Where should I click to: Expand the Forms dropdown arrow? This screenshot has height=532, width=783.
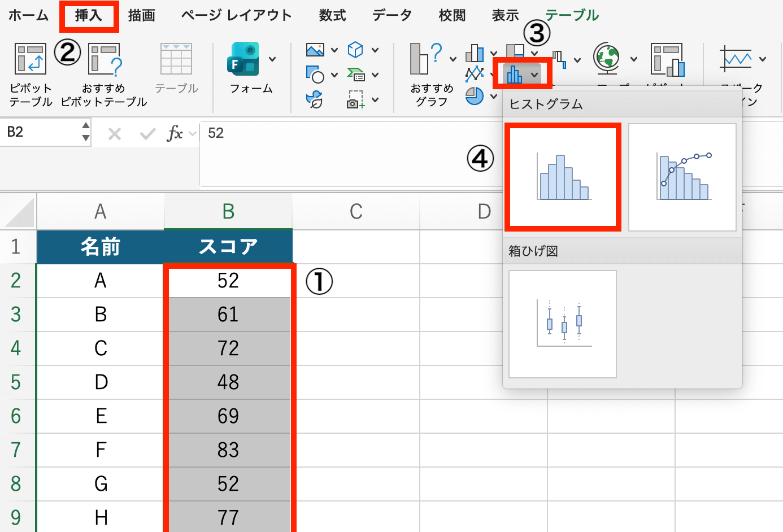(272, 59)
